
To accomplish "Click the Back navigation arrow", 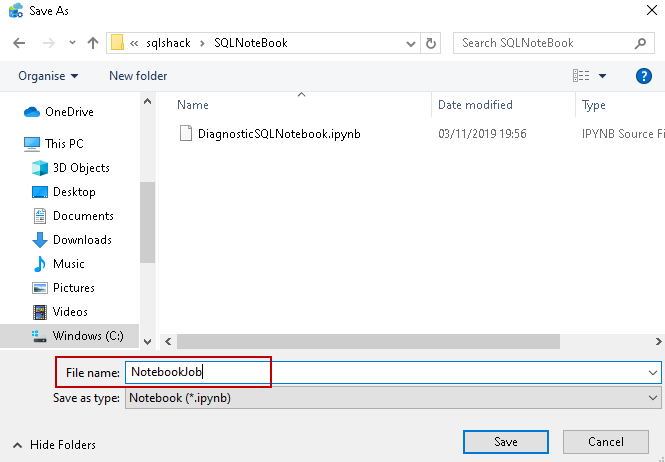I will click(20, 44).
